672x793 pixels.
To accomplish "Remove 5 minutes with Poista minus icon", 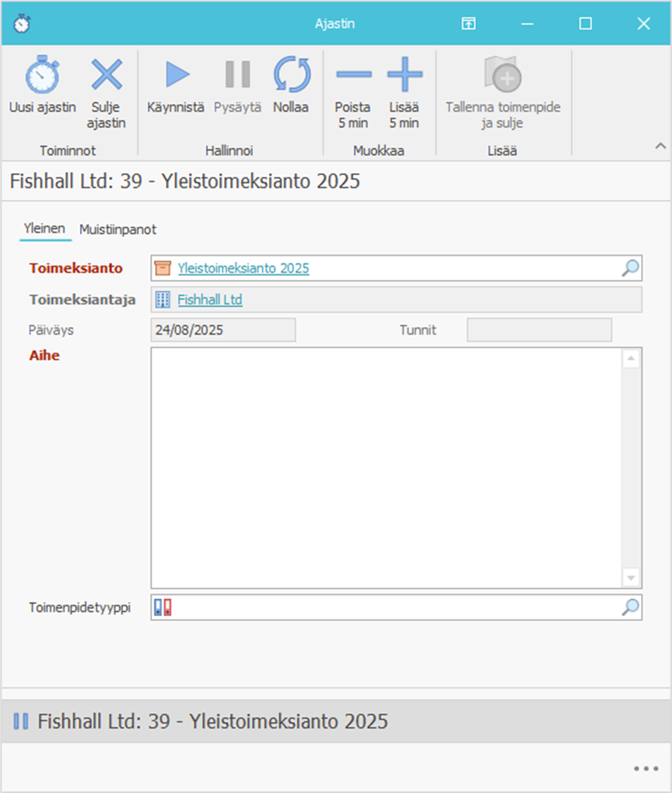I will (353, 76).
